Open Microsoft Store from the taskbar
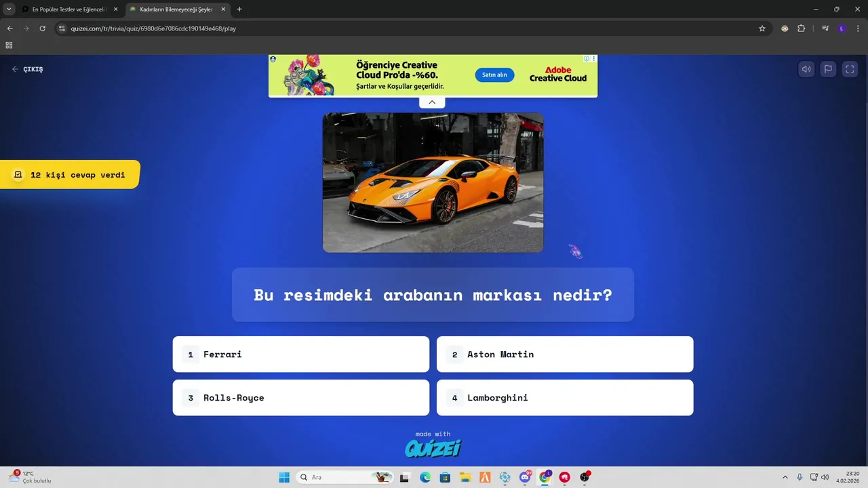This screenshot has height=488, width=868. pos(446,477)
